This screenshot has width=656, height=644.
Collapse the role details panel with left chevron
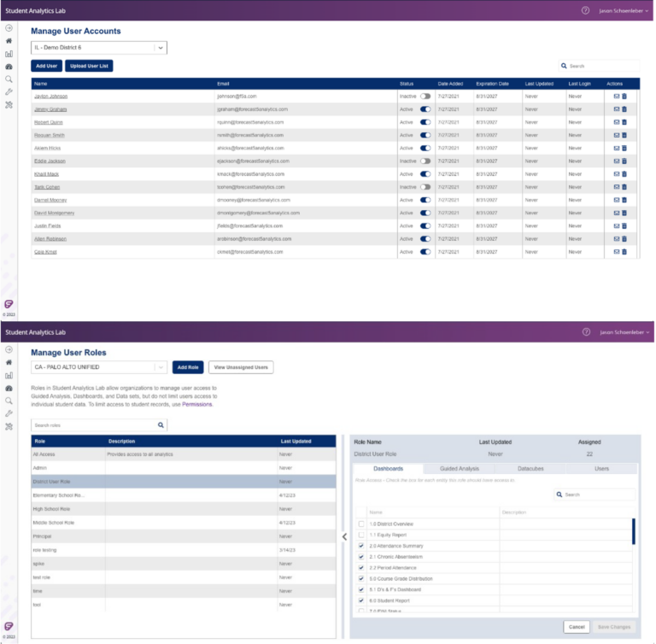(x=343, y=536)
